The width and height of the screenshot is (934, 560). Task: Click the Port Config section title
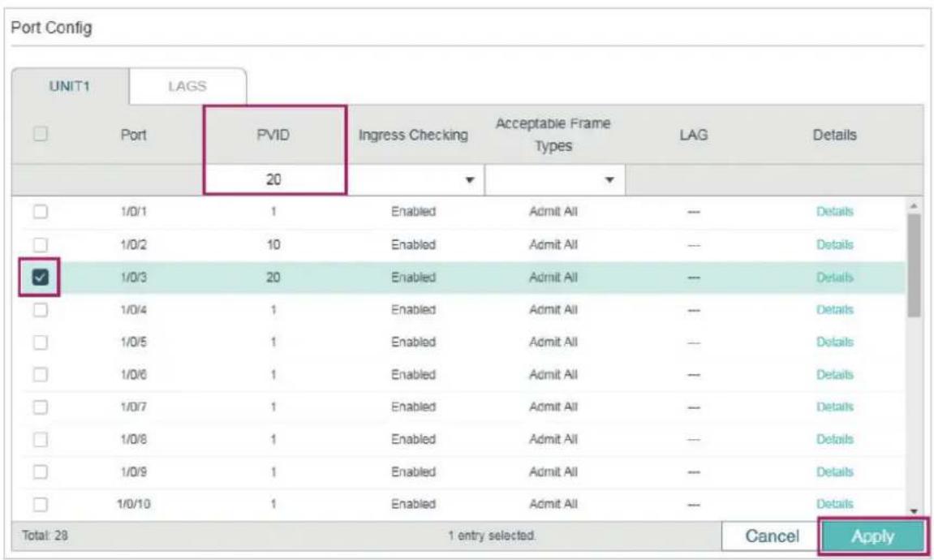[52, 28]
